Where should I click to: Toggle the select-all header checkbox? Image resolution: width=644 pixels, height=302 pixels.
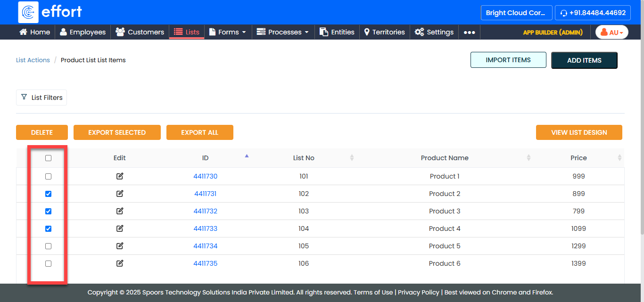point(48,158)
